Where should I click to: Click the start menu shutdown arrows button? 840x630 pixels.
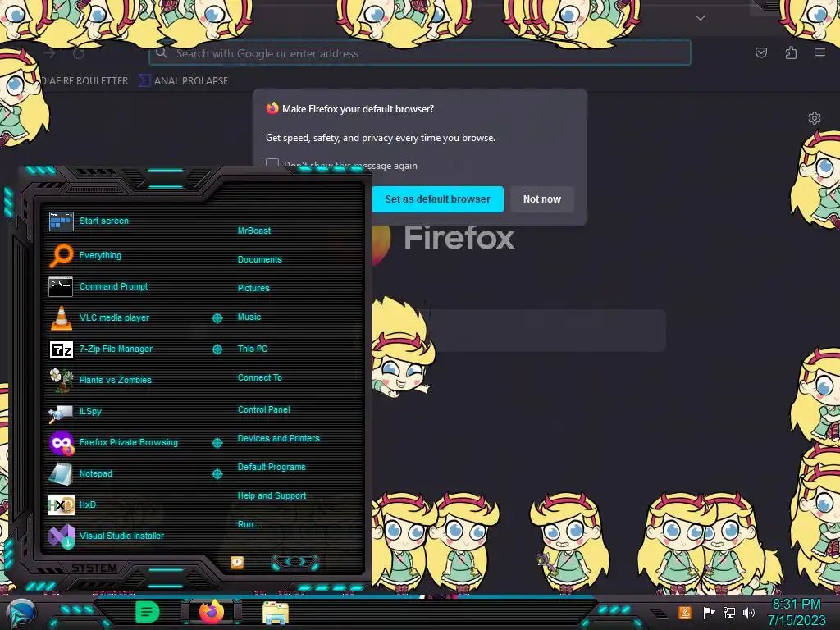[295, 562]
